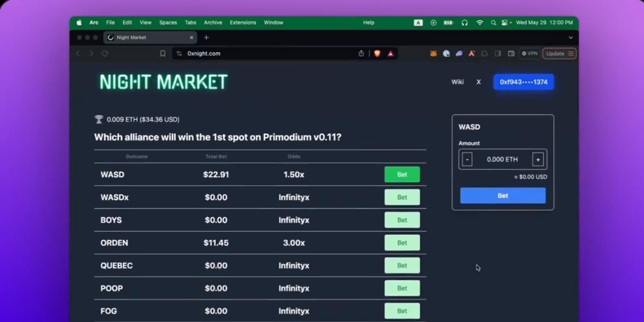
Task: Open the Arc application menu
Action: pyautogui.click(x=94, y=23)
